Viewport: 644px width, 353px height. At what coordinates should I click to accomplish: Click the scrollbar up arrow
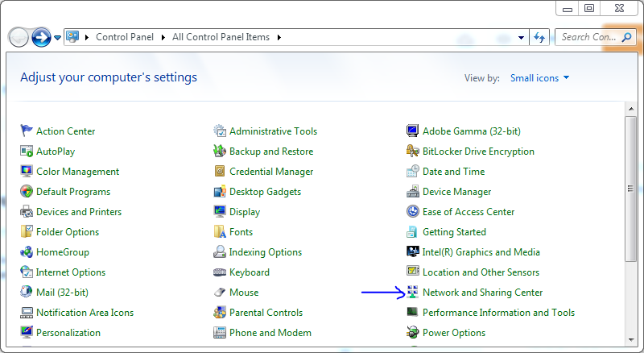(x=630, y=109)
